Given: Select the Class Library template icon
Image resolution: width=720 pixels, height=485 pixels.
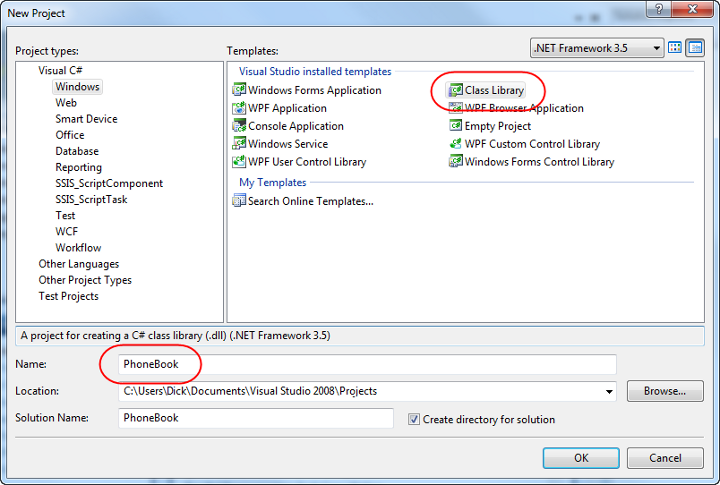Looking at the screenshot, I should click(456, 90).
